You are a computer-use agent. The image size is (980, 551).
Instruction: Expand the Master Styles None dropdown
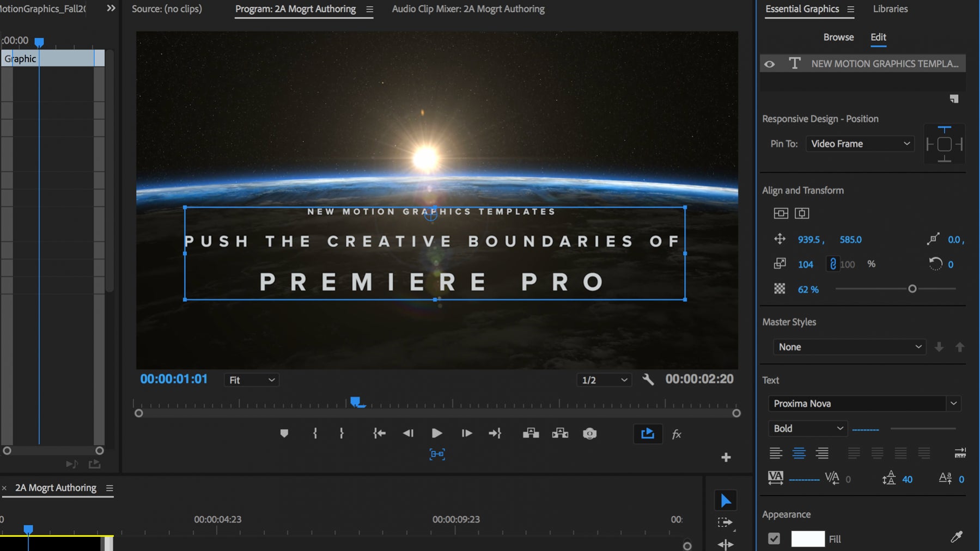(x=849, y=347)
